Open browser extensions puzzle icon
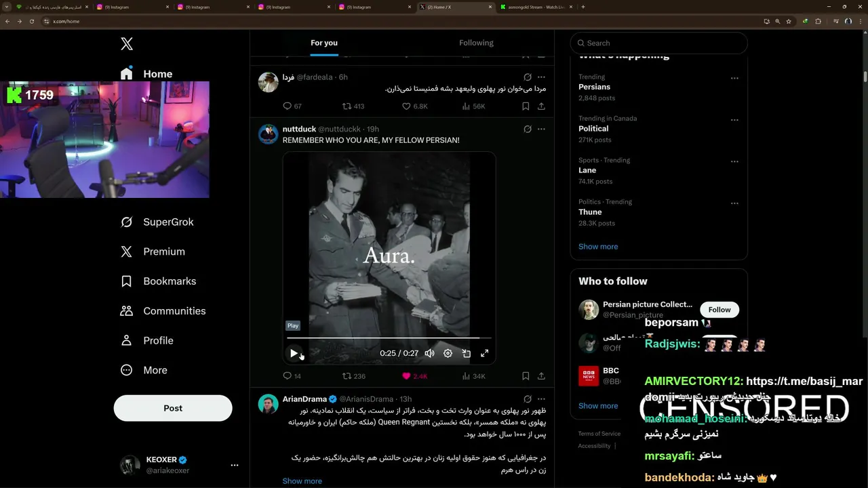868x488 pixels. pos(818,21)
